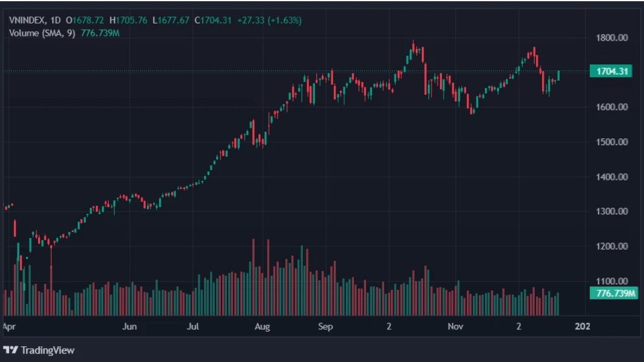Select the 1200.00 level on the price scale
Image resolution: width=644 pixels, height=362 pixels.
click(x=611, y=246)
